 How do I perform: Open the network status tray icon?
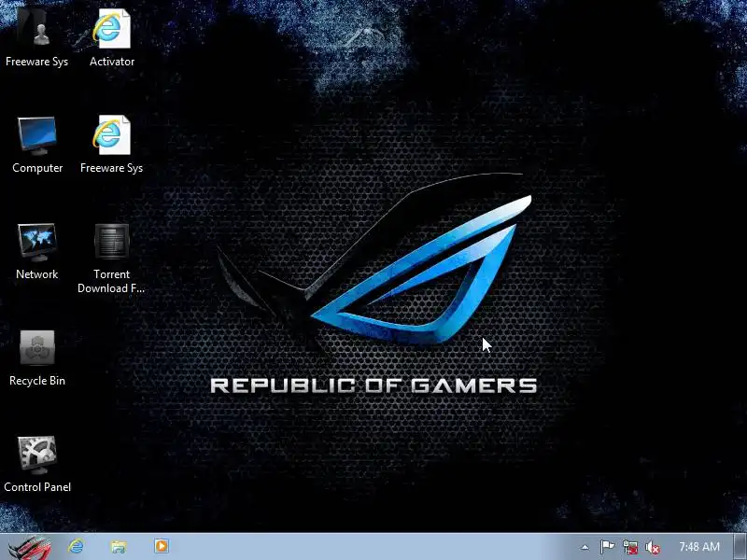(x=629, y=547)
